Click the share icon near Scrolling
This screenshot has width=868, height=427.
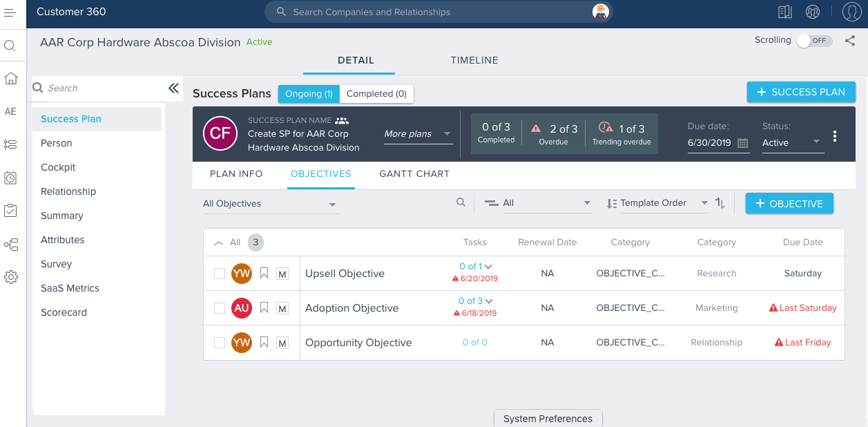(850, 41)
